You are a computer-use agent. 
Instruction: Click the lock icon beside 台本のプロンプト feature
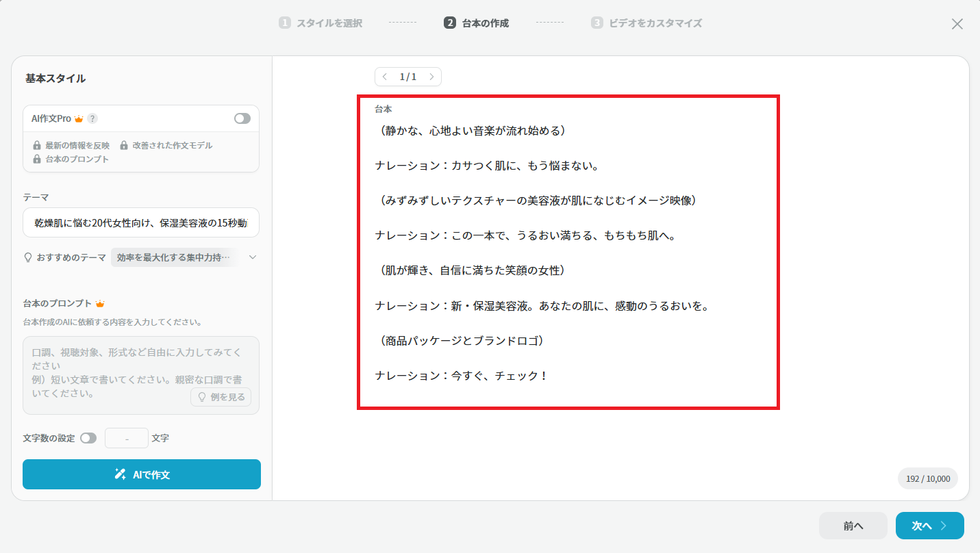point(37,159)
